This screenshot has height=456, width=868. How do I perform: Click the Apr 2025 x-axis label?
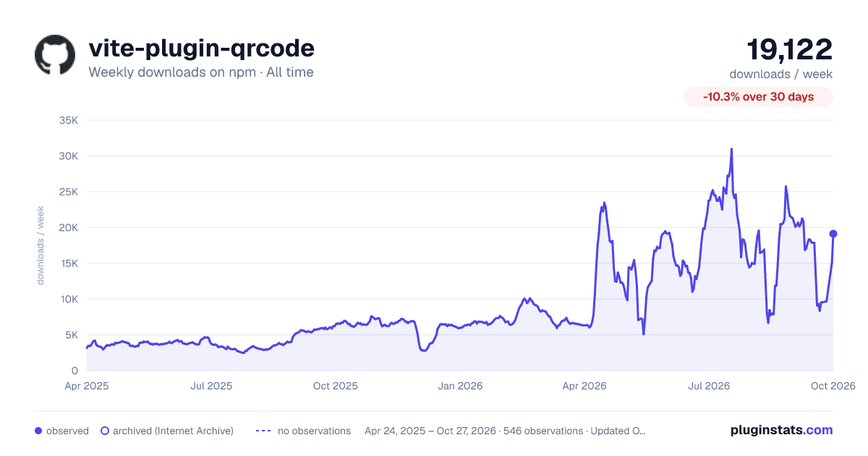(x=86, y=386)
